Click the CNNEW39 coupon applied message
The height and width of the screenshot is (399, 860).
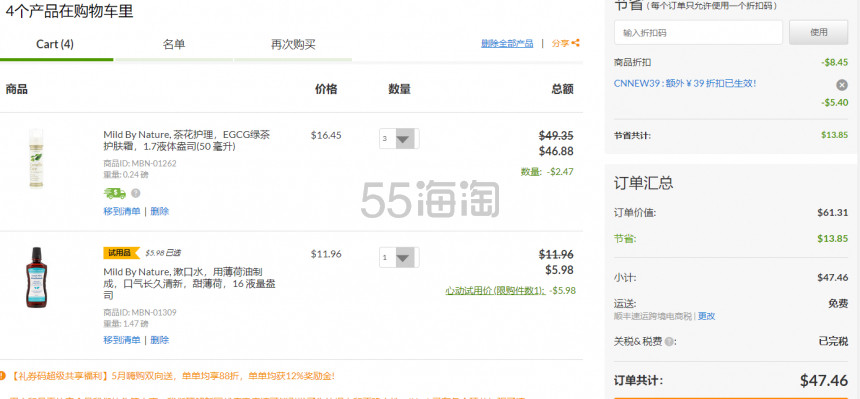(685, 83)
